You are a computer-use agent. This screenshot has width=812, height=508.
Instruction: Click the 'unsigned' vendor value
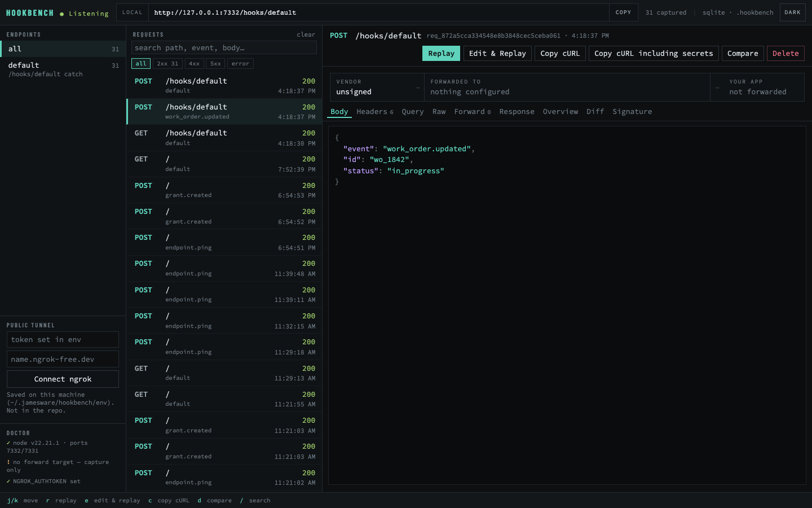click(x=354, y=92)
